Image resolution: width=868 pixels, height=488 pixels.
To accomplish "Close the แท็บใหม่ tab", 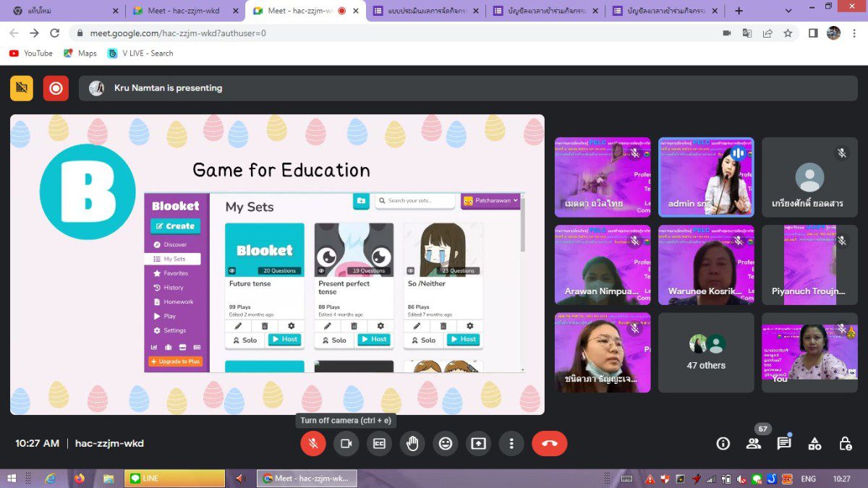I will (x=116, y=11).
